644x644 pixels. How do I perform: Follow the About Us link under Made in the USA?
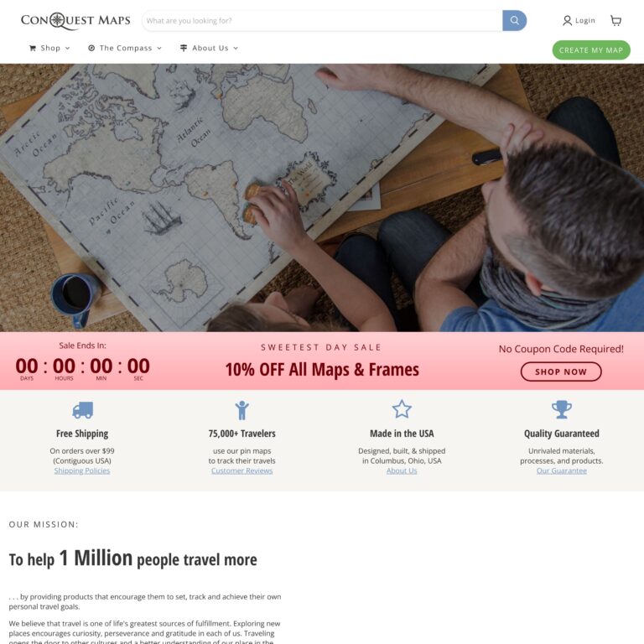tap(402, 471)
